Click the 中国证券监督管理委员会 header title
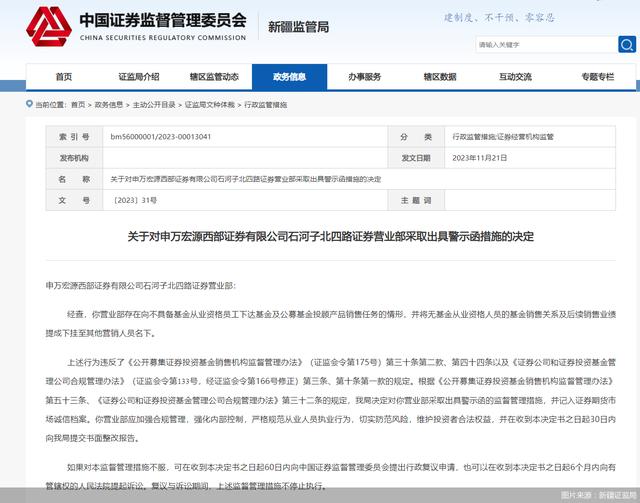The image size is (640, 503). point(163,20)
